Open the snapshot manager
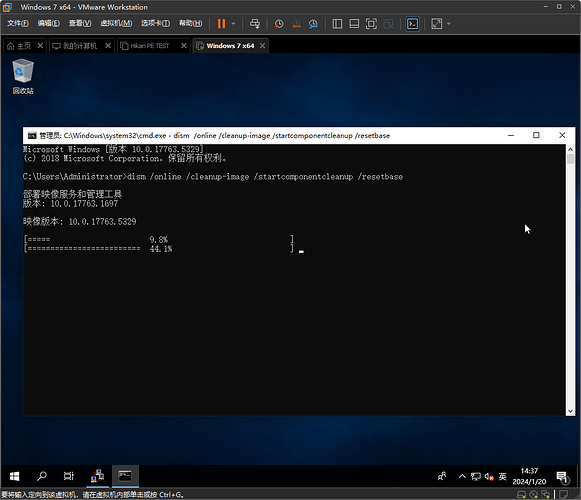The height and width of the screenshot is (500, 581). pyautogui.click(x=313, y=24)
